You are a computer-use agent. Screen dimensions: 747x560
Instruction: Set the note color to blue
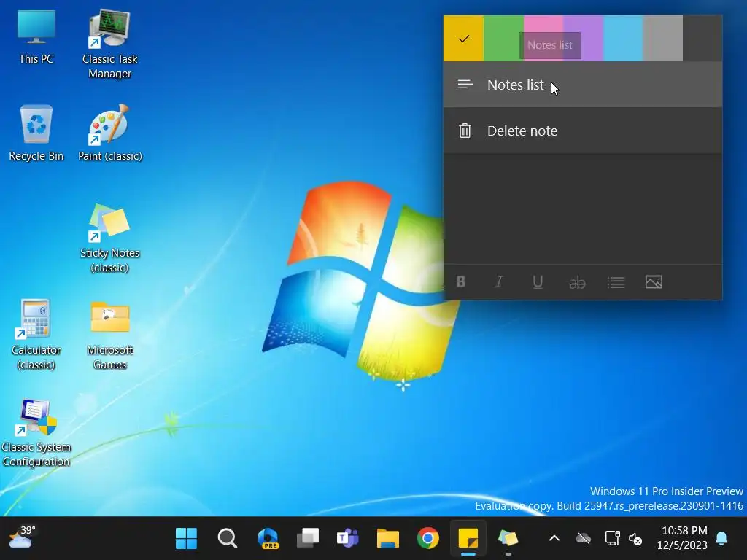(623, 38)
